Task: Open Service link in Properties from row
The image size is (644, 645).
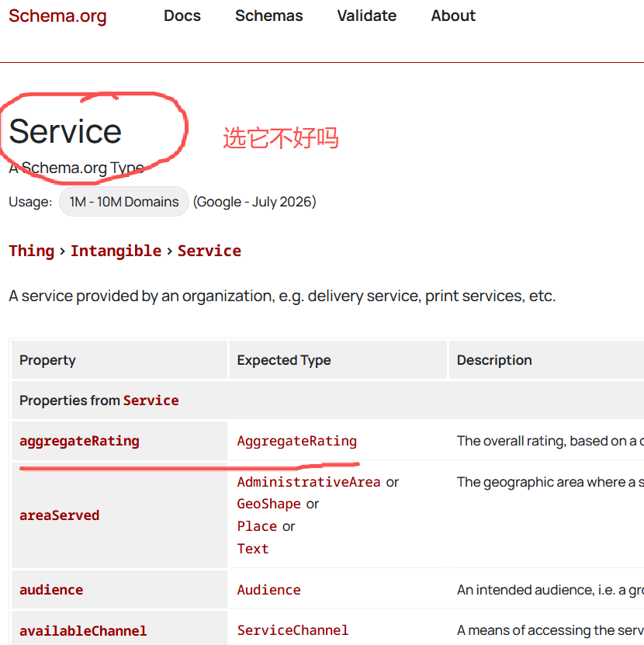Action: (151, 401)
